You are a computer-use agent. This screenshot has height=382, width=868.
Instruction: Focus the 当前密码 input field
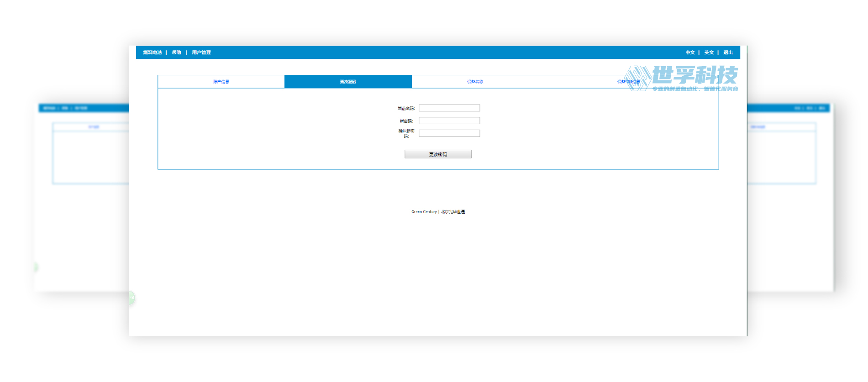[449, 108]
